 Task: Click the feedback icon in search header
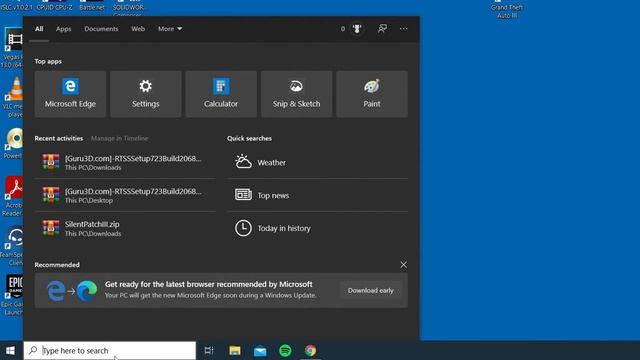point(382,29)
